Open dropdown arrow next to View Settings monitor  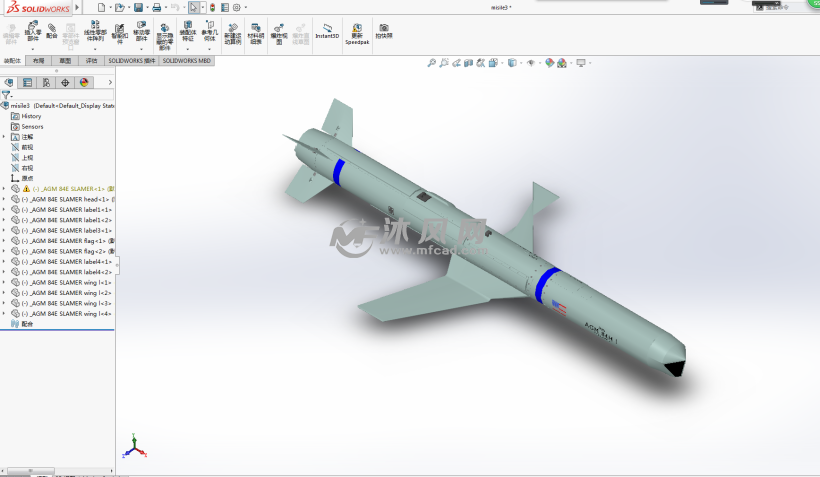pos(590,63)
